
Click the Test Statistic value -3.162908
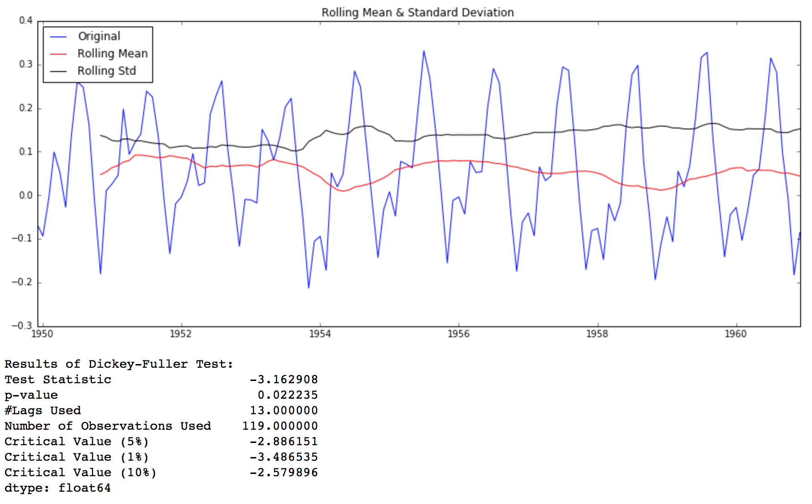[283, 380]
